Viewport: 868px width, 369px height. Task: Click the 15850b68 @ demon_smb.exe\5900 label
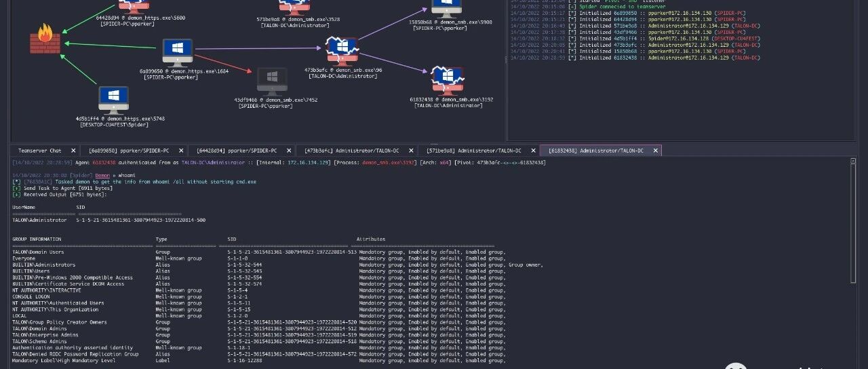pos(450,22)
